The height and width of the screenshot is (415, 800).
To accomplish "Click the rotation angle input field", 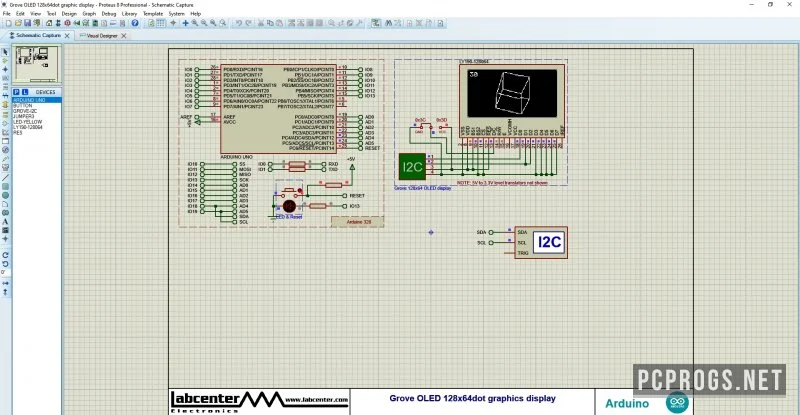I will [5, 272].
